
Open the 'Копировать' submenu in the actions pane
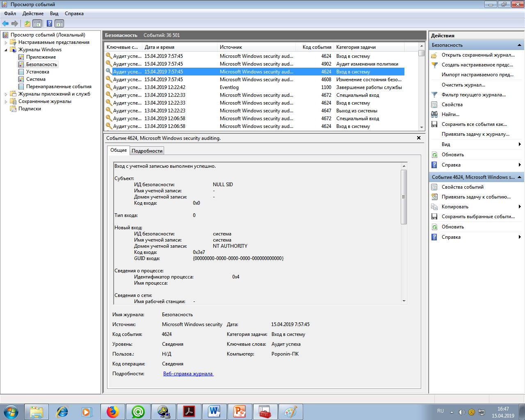point(455,207)
